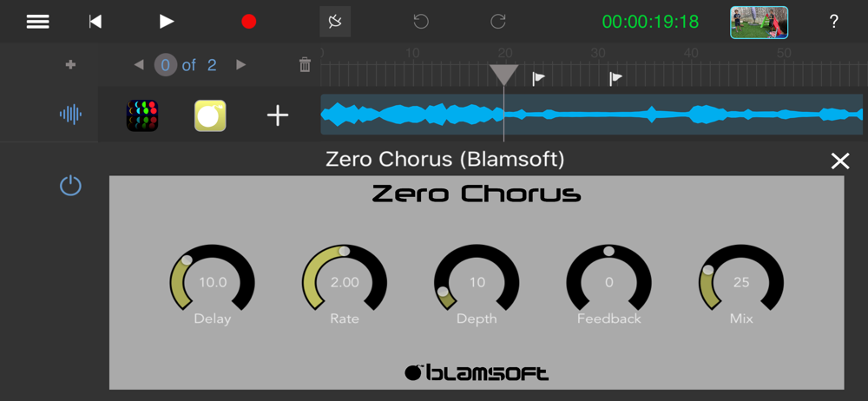868x401 pixels.
Task: Delete the effect with the trash icon
Action: pyautogui.click(x=305, y=65)
